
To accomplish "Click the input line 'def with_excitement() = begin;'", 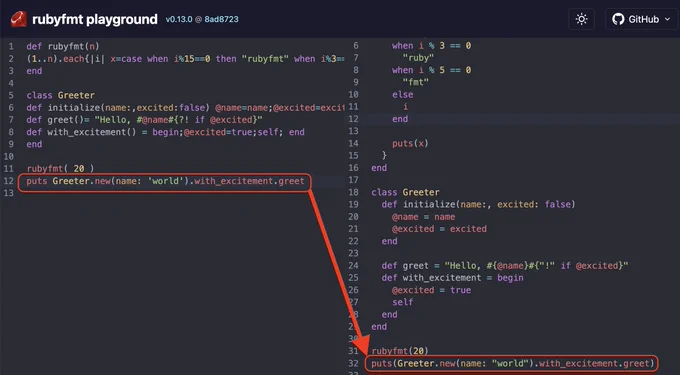I will pos(165,132).
